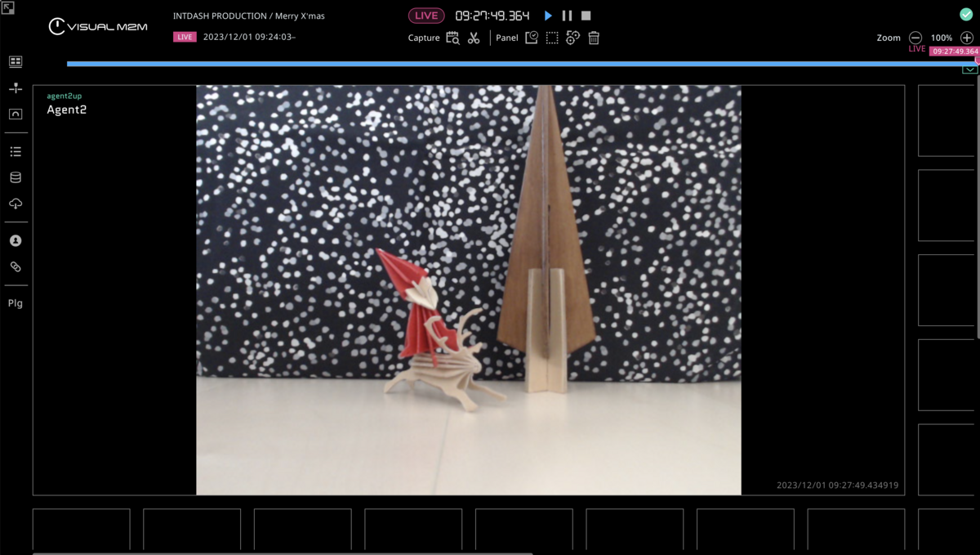This screenshot has width=980, height=555.
Task: Click the Visual M2M logo
Action: [97, 26]
